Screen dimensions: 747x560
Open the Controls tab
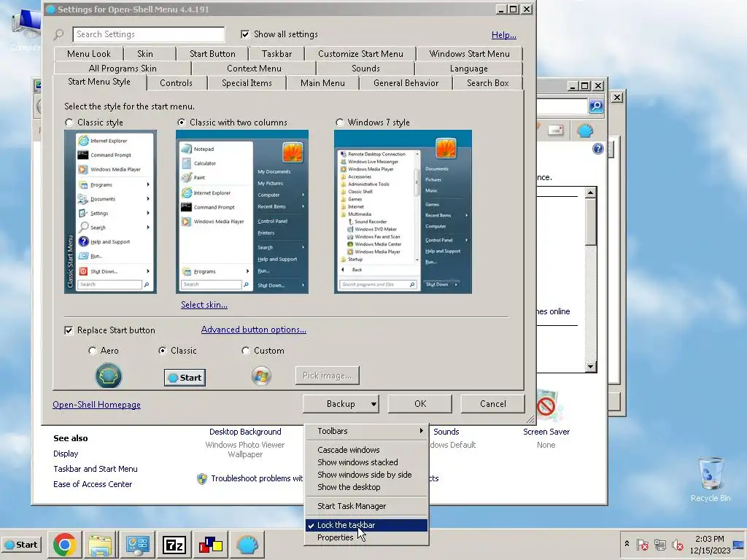pos(176,83)
